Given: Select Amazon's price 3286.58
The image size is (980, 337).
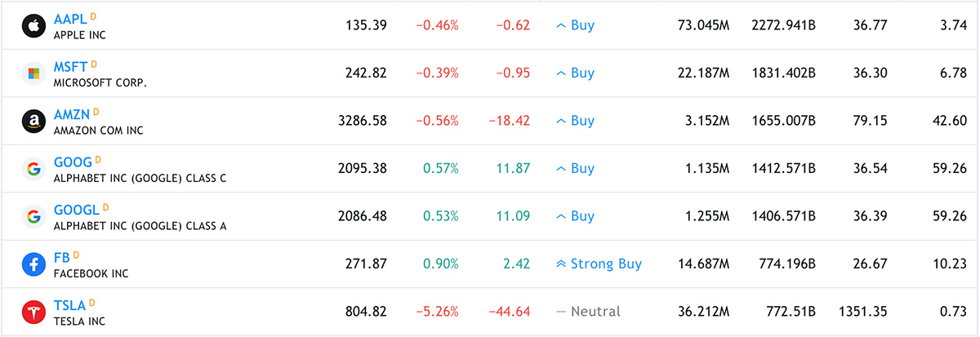Looking at the screenshot, I should coord(362,121).
